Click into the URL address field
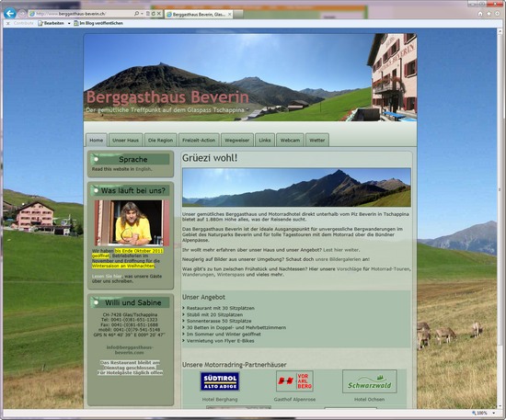This screenshot has width=506, height=420. (x=82, y=14)
